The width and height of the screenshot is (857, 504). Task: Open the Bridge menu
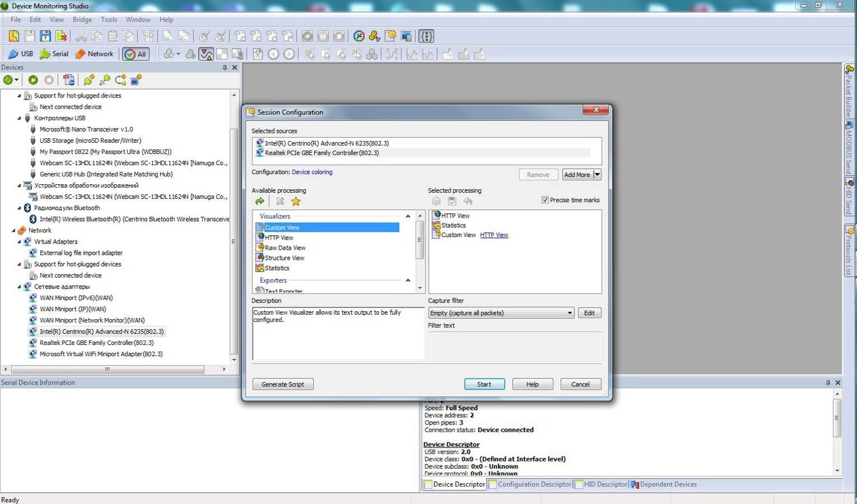tap(82, 20)
